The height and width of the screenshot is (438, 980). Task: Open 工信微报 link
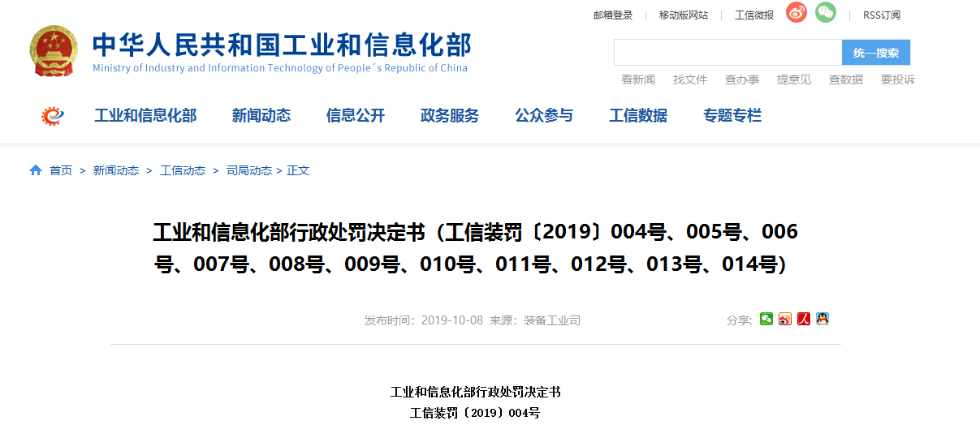754,15
